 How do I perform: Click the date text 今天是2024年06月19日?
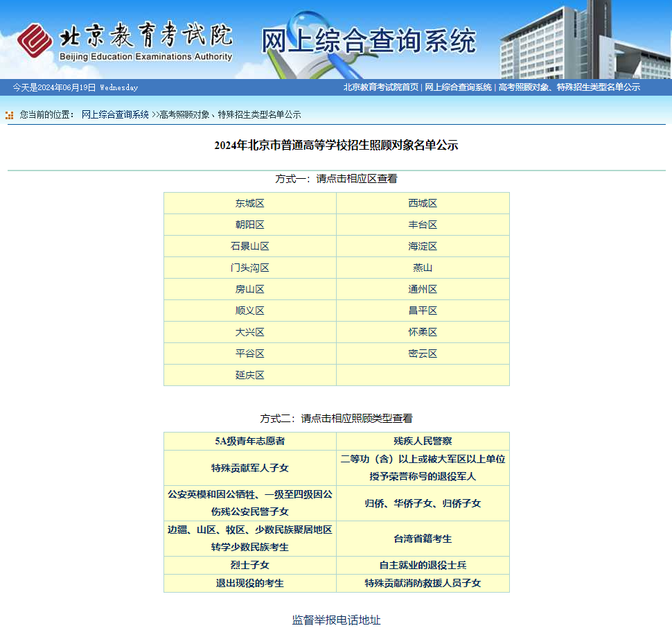54,87
